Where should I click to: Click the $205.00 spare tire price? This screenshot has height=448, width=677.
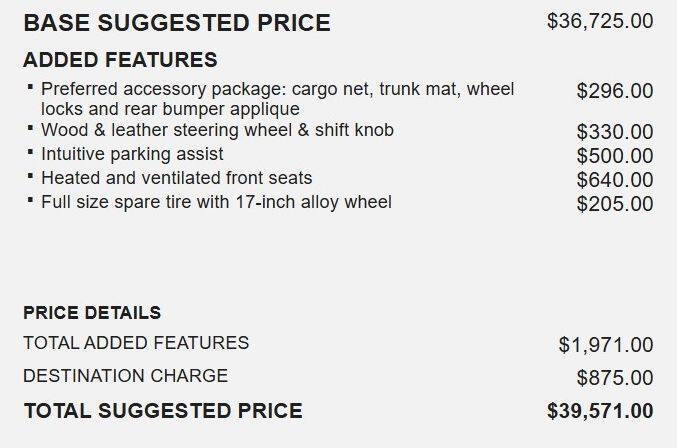pyautogui.click(x=615, y=204)
